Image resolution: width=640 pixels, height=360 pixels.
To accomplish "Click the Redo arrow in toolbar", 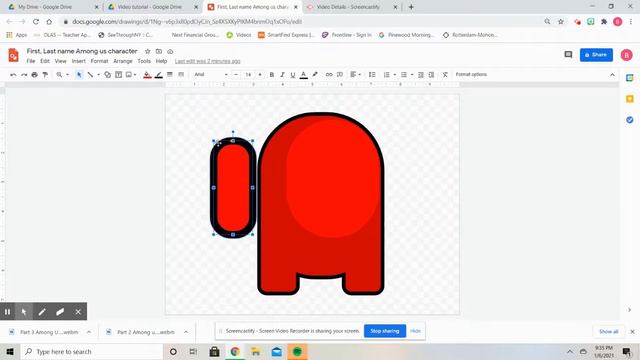I will pyautogui.click(x=24, y=75).
